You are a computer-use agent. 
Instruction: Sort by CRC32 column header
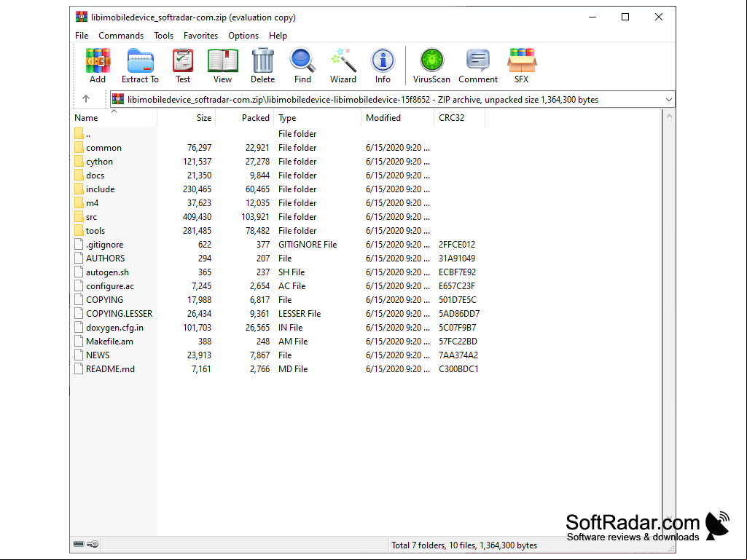(459, 118)
